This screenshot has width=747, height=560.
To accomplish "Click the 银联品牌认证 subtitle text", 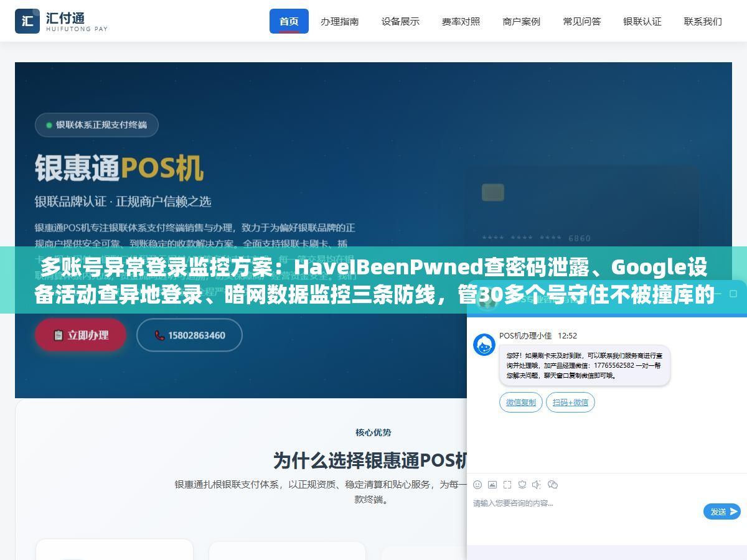I will 123,201.
